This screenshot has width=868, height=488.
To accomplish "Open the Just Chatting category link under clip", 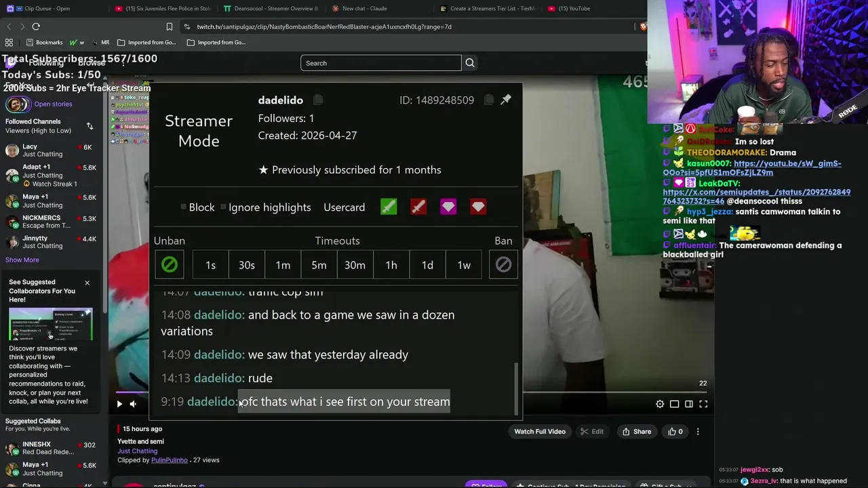I will [137, 451].
